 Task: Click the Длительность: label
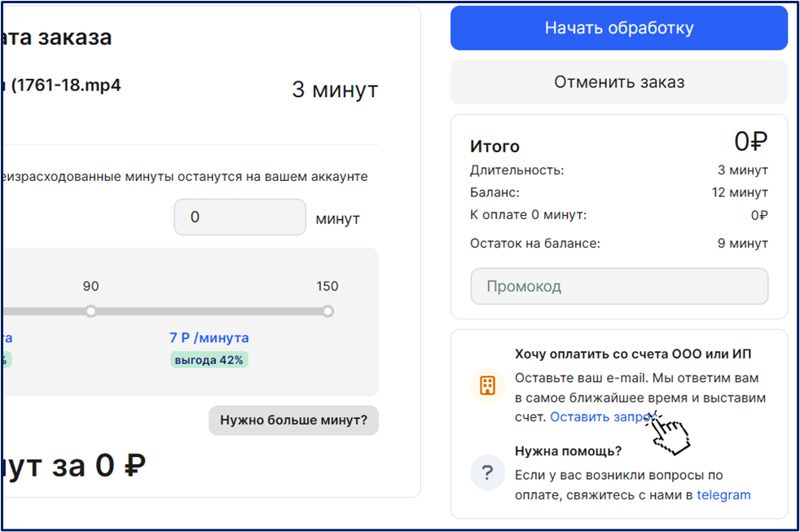[x=516, y=170]
